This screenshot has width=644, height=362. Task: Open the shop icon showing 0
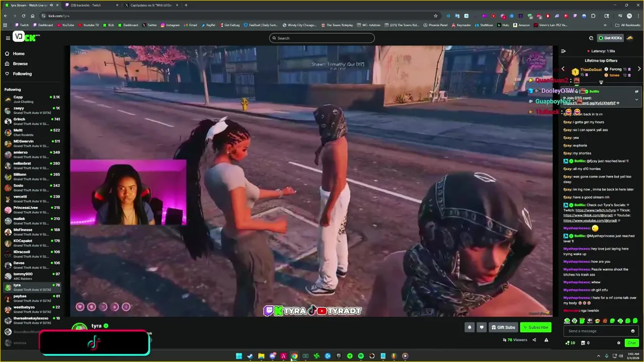pos(585,343)
